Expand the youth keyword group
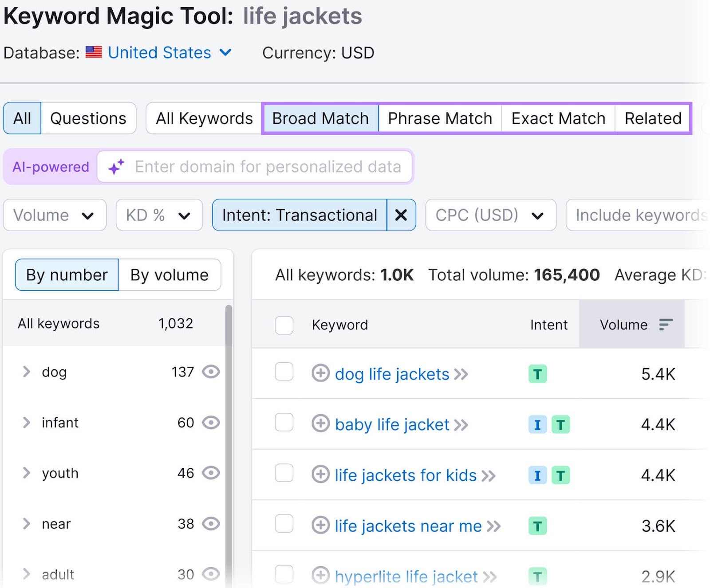710x588 pixels. (x=26, y=473)
